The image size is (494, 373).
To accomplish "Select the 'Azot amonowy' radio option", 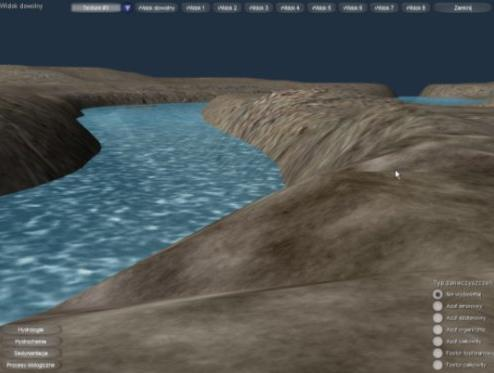I will pyautogui.click(x=438, y=306).
